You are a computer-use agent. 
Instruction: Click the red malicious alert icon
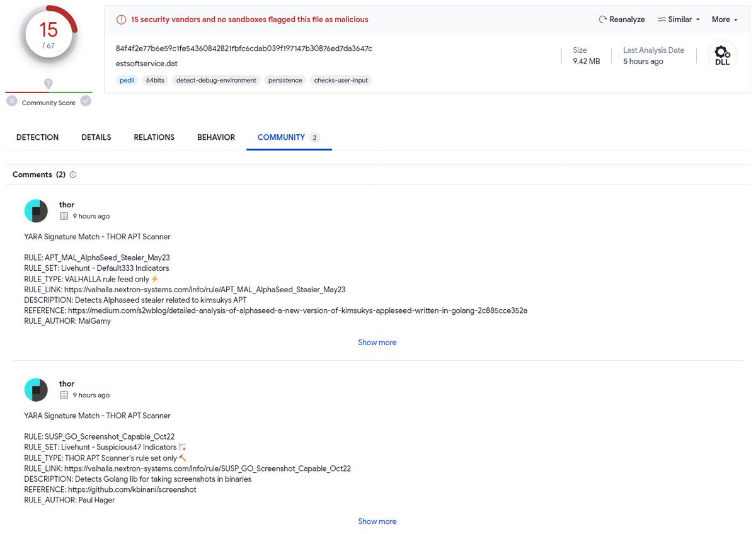[121, 20]
